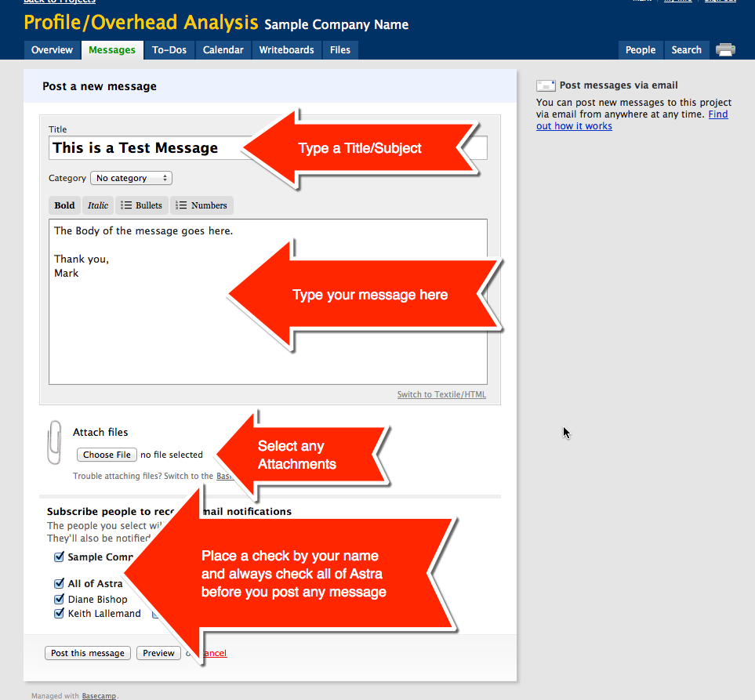
Task: Uncheck the All of Astra checkbox
Action: [x=59, y=583]
